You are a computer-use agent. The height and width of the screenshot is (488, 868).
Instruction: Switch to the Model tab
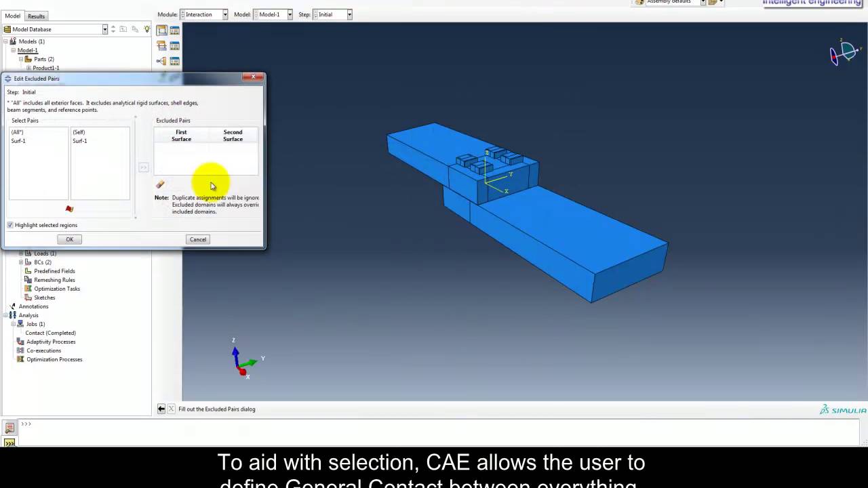12,16
